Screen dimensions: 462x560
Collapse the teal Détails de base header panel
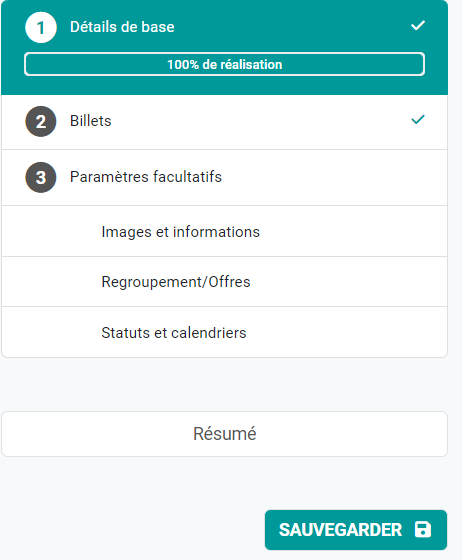(225, 48)
